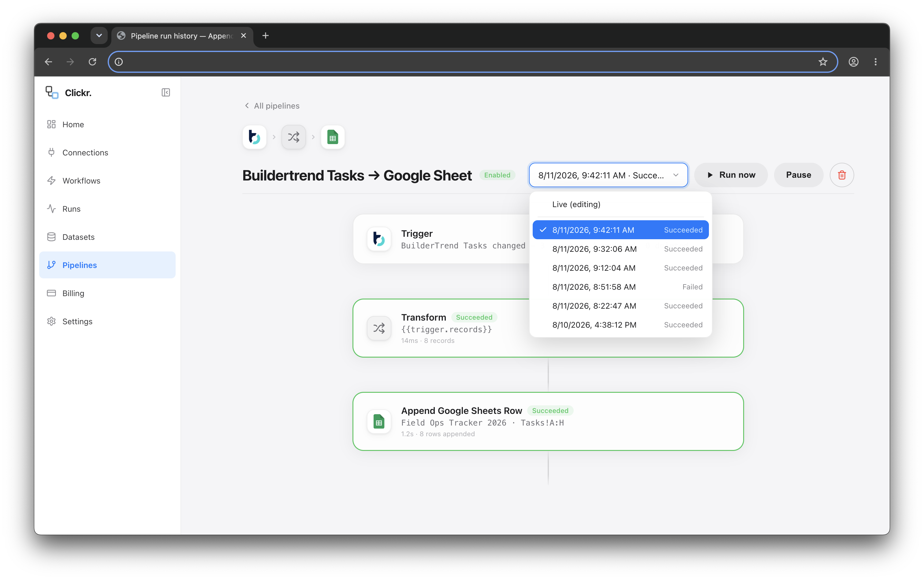Close the Pipeline run history tab
This screenshot has width=924, height=580.
(x=244, y=36)
